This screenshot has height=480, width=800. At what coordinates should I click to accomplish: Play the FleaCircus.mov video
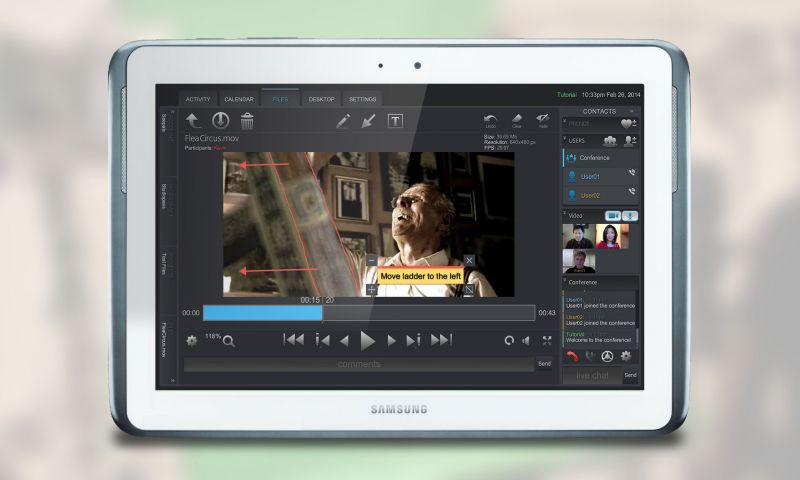[x=367, y=340]
